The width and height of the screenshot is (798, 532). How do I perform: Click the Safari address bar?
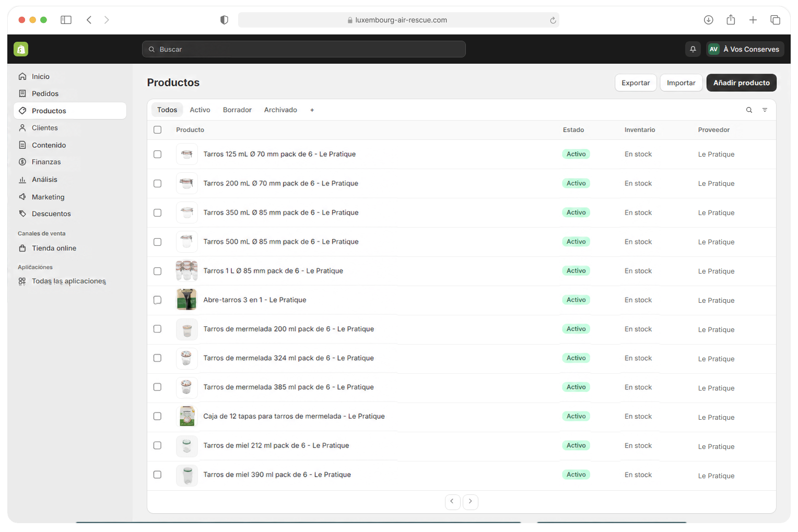pyautogui.click(x=398, y=20)
